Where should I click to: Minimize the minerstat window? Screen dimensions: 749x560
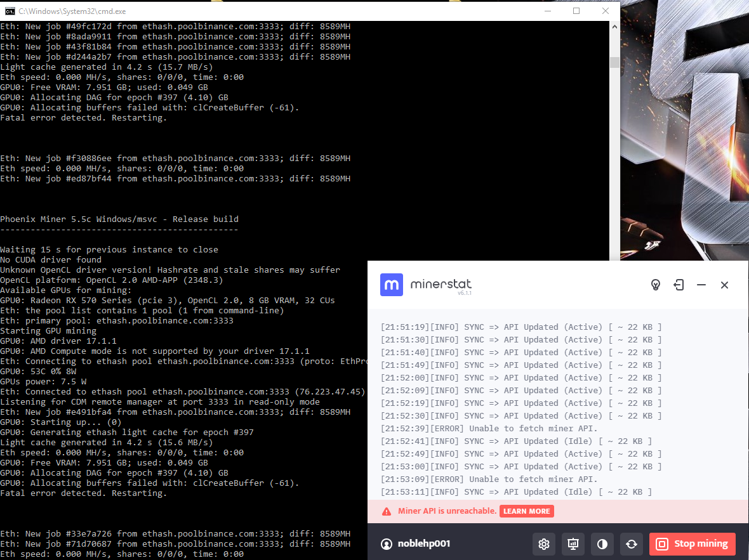pos(701,285)
